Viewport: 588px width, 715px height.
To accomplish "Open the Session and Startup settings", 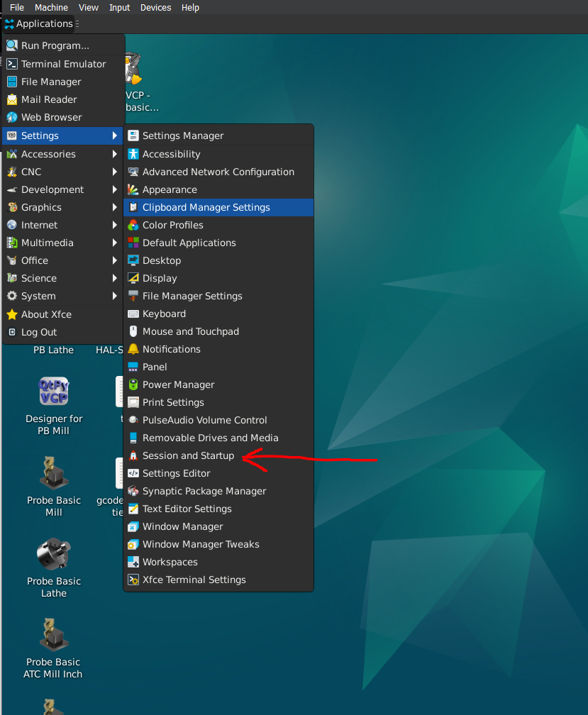I will point(218,455).
